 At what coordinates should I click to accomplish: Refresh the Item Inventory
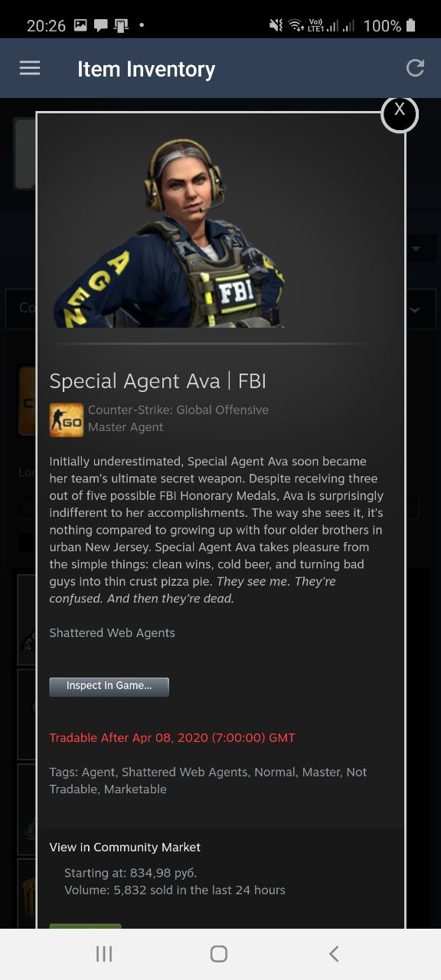point(415,68)
